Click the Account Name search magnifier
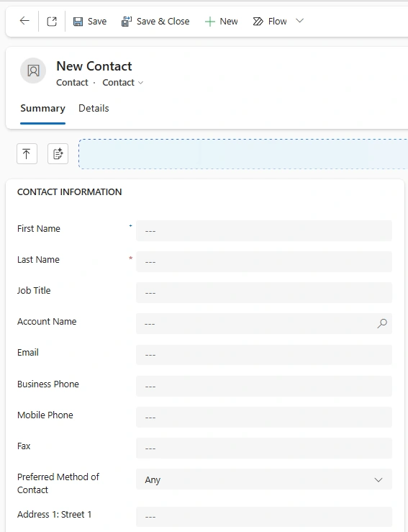Viewport: 408px width, 532px height. 382,323
